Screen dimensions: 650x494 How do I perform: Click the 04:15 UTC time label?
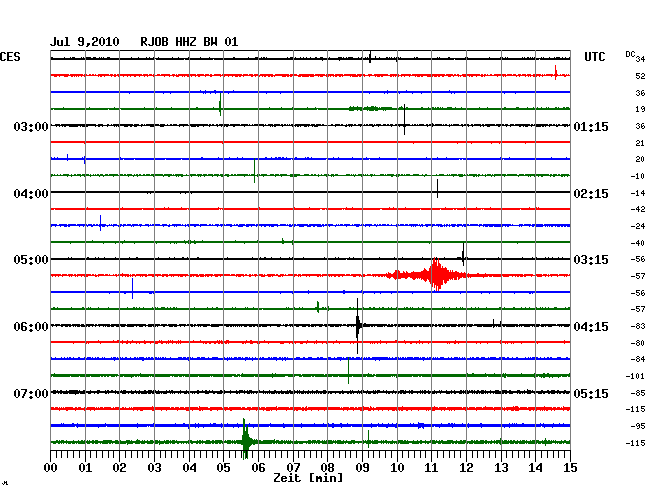[x=591, y=327]
